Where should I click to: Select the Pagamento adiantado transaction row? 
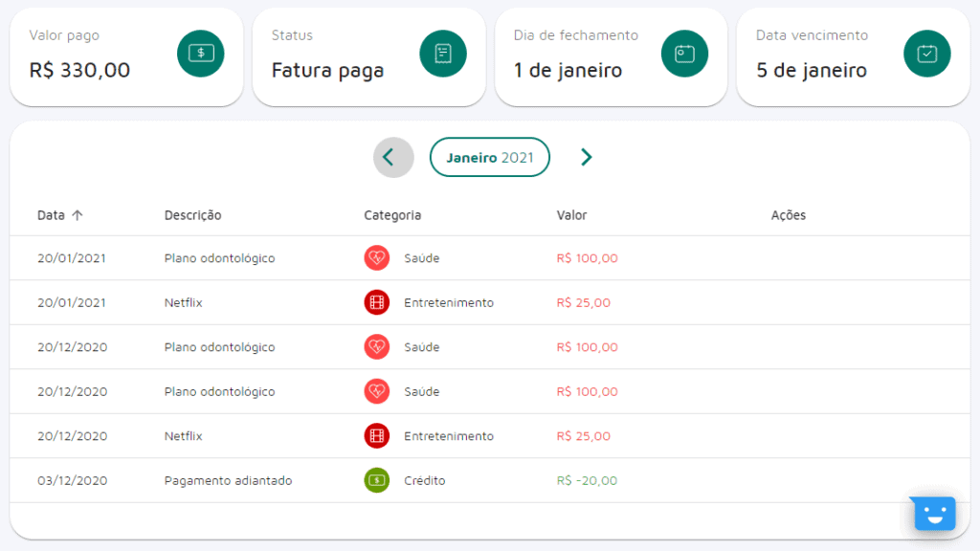click(228, 480)
